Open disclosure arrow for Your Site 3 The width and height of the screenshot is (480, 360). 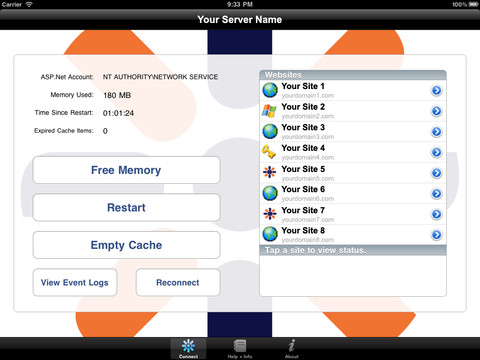(x=436, y=132)
